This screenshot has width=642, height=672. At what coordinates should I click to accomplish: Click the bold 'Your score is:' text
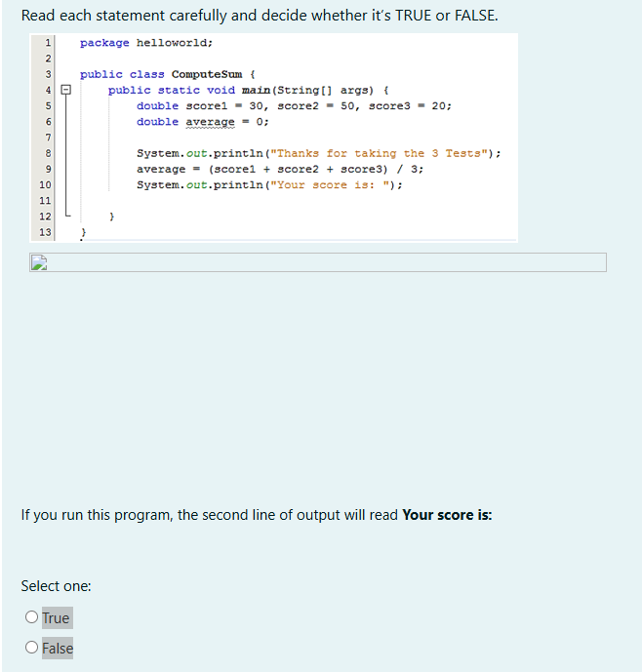point(447,515)
